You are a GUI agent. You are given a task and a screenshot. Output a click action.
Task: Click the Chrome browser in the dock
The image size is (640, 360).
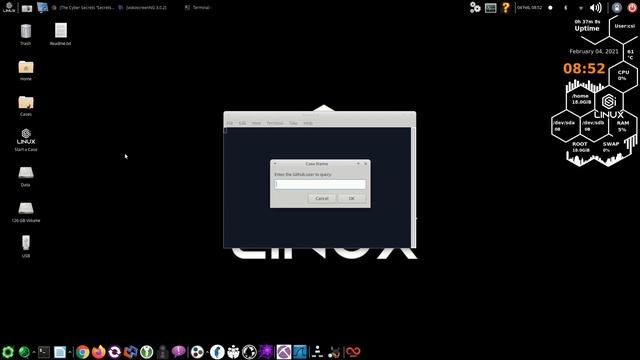tap(82, 351)
